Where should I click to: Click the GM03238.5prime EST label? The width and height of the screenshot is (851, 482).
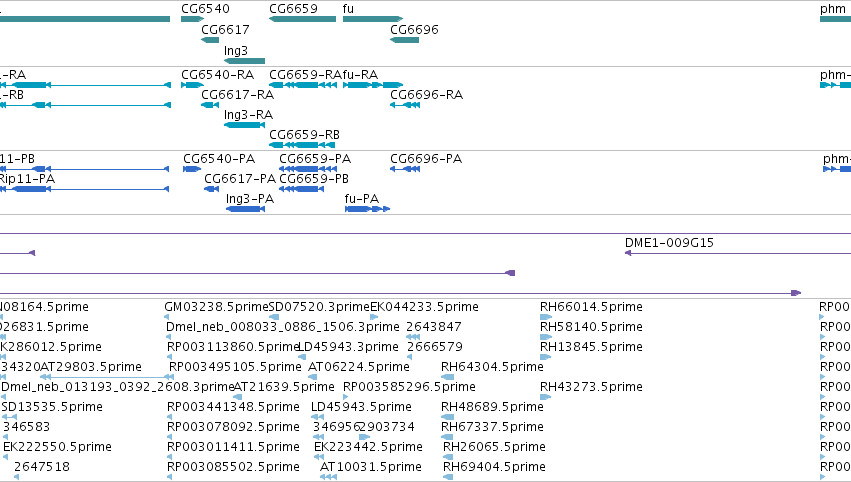(x=217, y=307)
